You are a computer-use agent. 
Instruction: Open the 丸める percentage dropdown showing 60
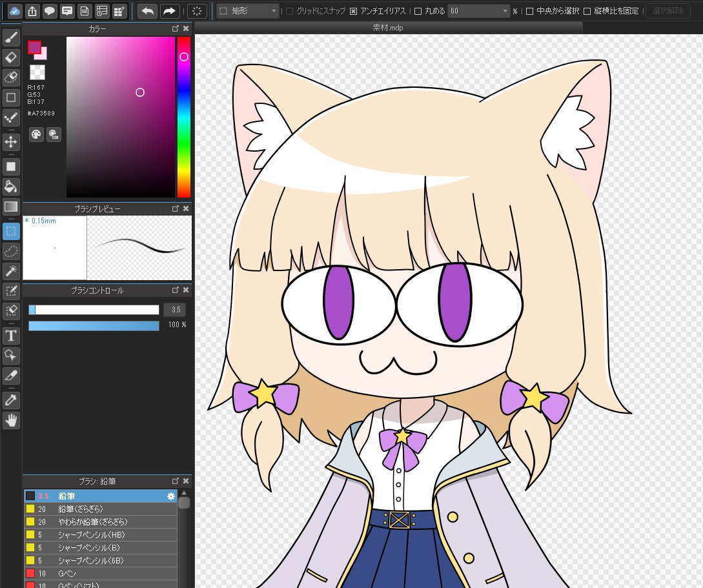click(x=479, y=11)
